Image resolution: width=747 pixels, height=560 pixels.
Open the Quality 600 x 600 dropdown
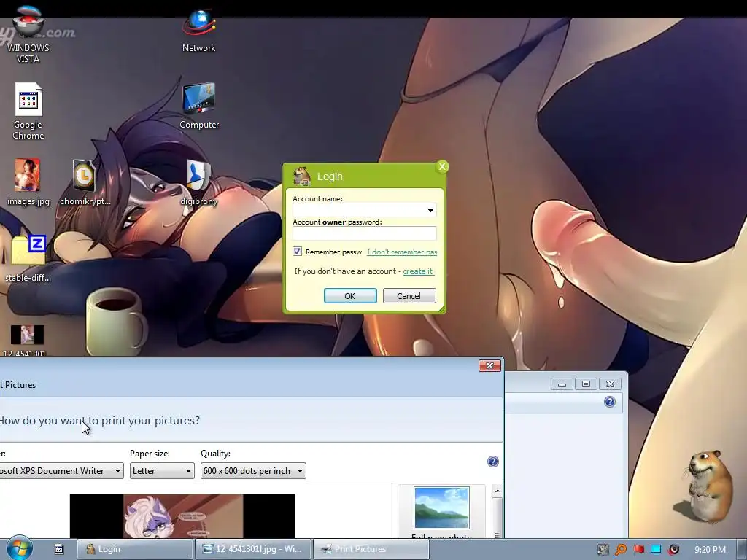253,471
